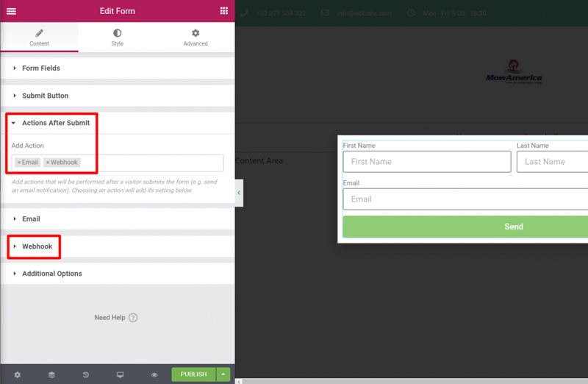
Task: Switch to the Style tab
Action: point(118,38)
